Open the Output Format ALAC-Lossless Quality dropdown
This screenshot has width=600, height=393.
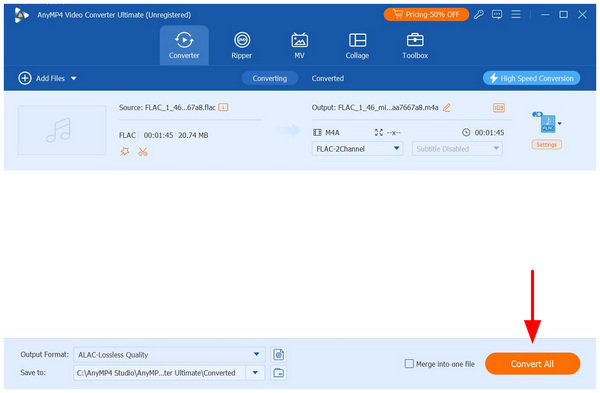(x=169, y=355)
